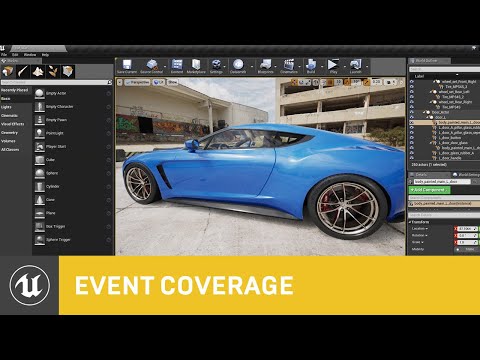Collapse the Door_Actor tree node

tap(425, 113)
